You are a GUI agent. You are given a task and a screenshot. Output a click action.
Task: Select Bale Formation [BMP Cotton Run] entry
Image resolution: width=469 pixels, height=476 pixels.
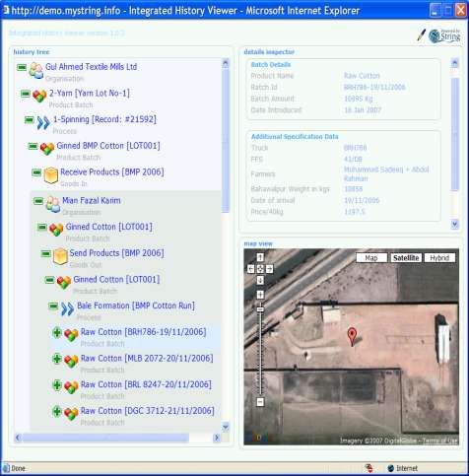136,306
